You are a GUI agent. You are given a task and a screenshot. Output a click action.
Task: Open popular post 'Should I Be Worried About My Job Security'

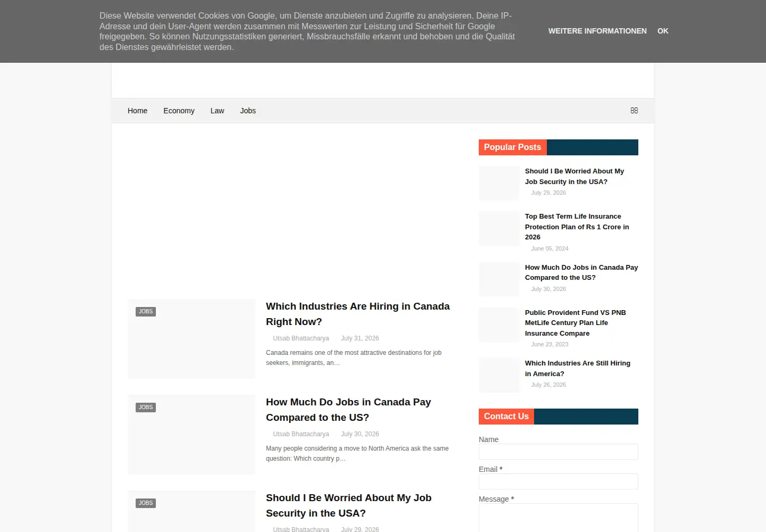tap(574, 176)
